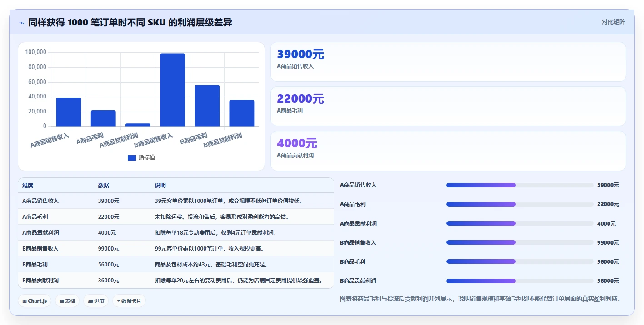Click the description starting 未扣除运费

tap(223, 217)
